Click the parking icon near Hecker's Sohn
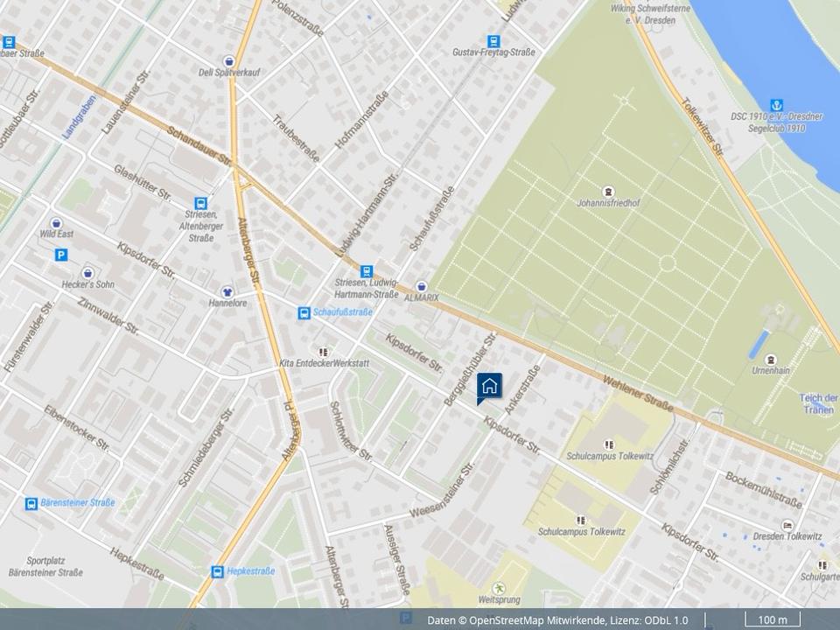The height and width of the screenshot is (630, 840). click(61, 255)
